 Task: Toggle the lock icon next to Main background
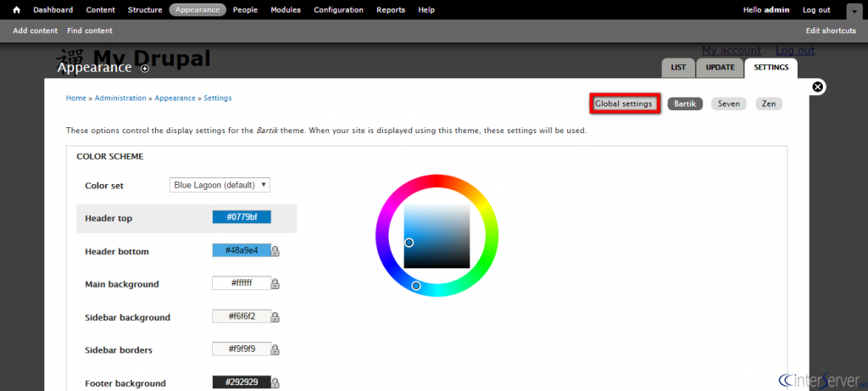coord(275,284)
